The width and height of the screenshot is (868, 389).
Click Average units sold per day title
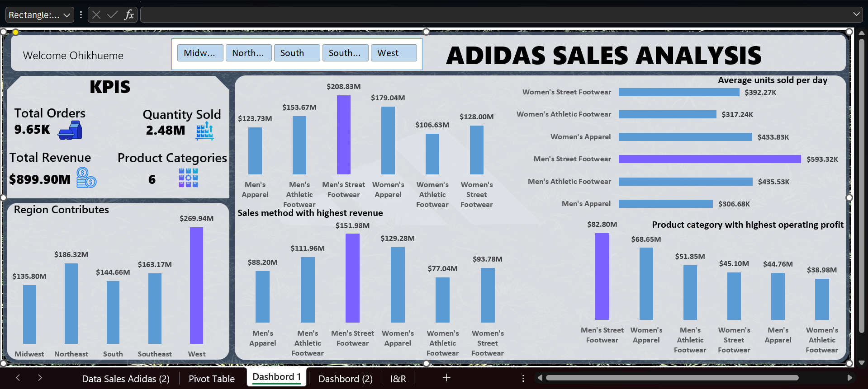tap(773, 80)
